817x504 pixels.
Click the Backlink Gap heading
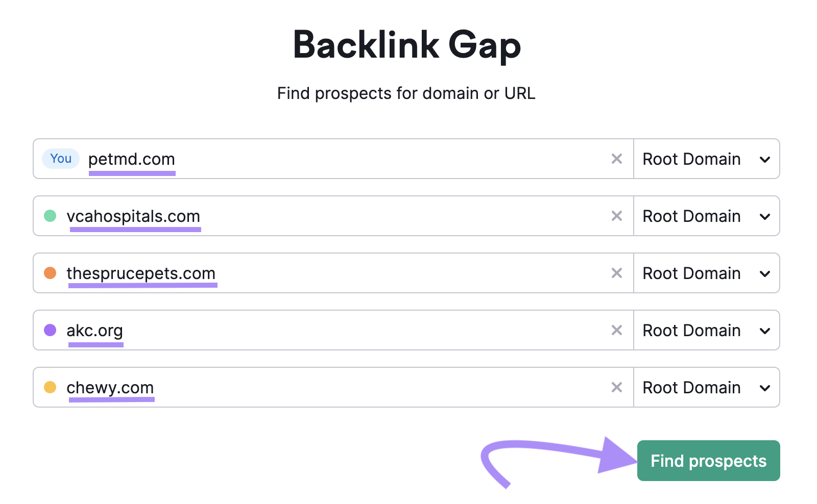[407, 45]
